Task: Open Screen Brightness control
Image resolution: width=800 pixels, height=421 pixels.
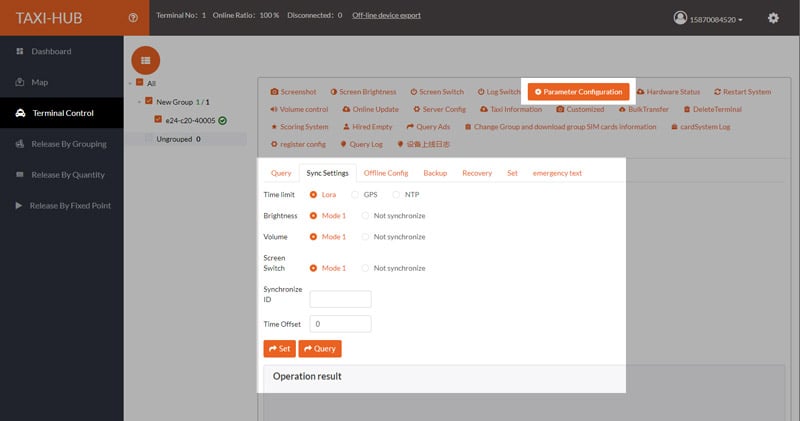Action: click(363, 92)
